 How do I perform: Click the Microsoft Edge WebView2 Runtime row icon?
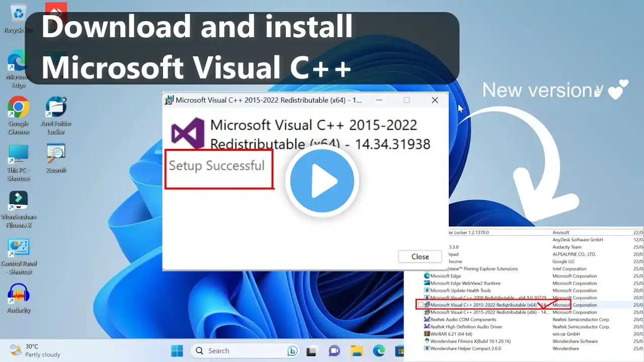(x=427, y=283)
